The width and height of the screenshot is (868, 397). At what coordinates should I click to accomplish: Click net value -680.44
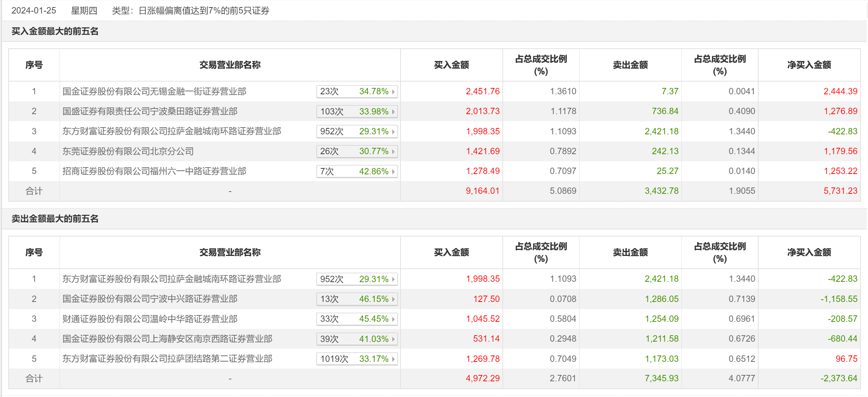(x=843, y=339)
